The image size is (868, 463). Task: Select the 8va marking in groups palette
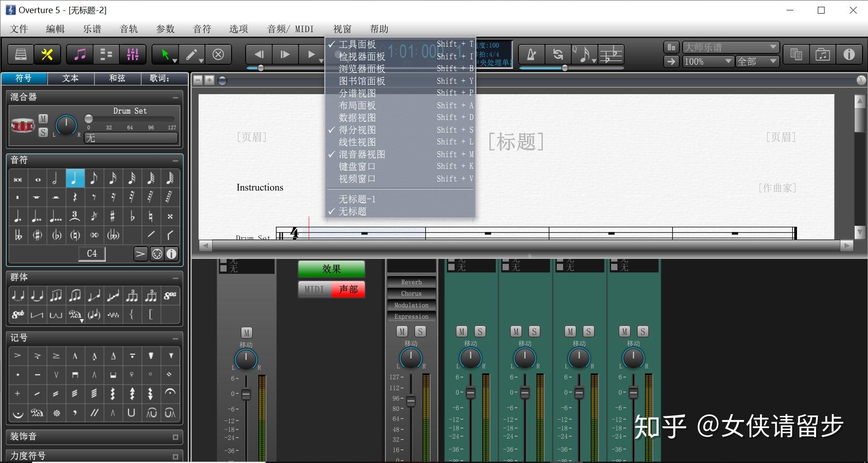170,296
